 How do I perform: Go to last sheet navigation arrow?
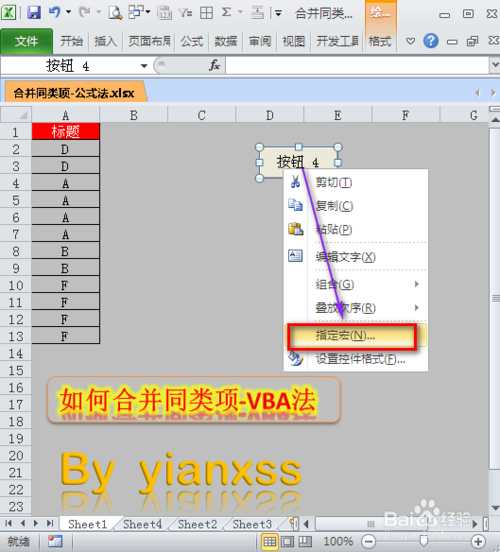(50, 523)
